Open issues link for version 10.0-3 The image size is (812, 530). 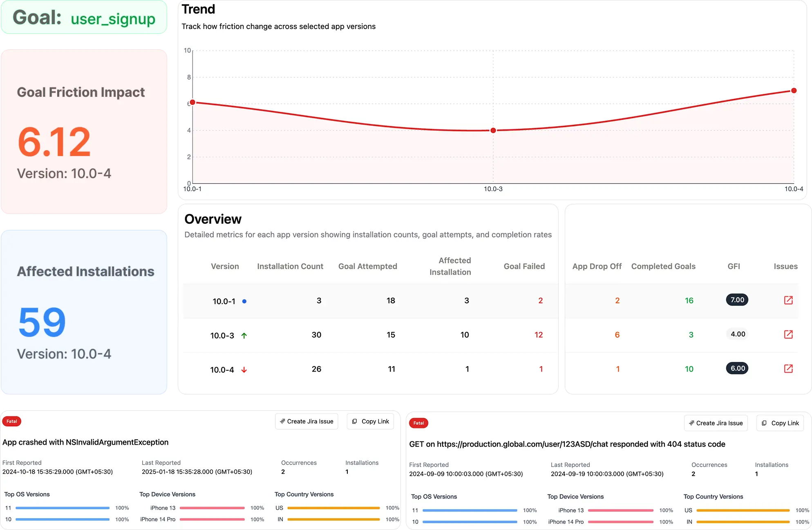coord(788,335)
